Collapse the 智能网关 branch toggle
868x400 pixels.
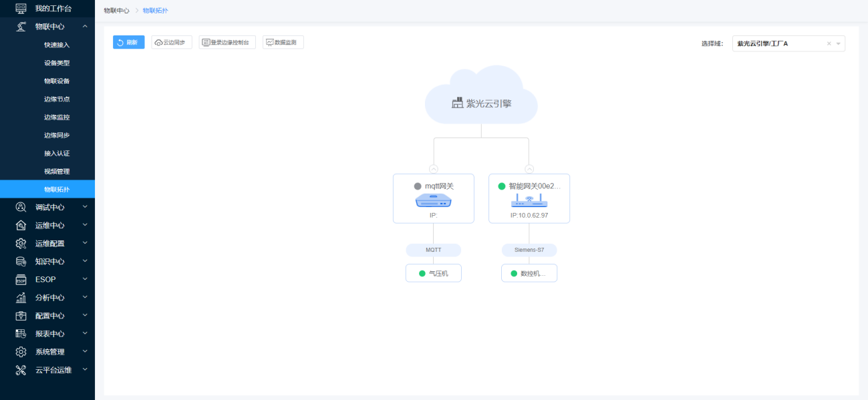tap(529, 169)
